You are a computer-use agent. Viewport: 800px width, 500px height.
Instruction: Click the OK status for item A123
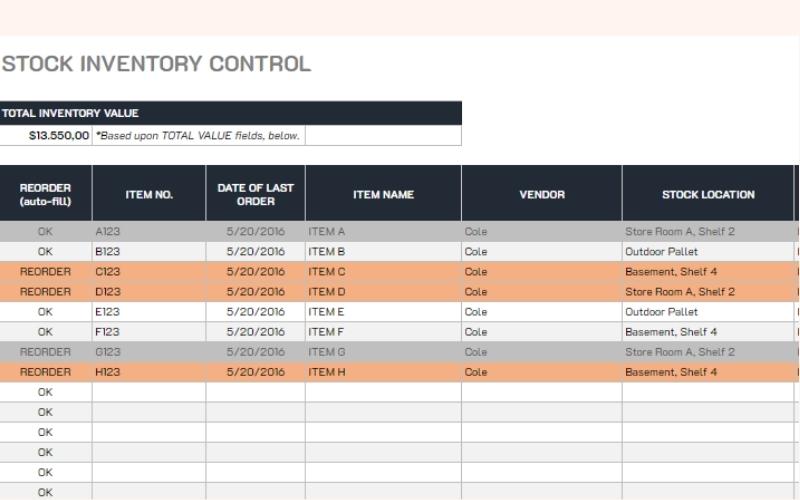point(45,232)
